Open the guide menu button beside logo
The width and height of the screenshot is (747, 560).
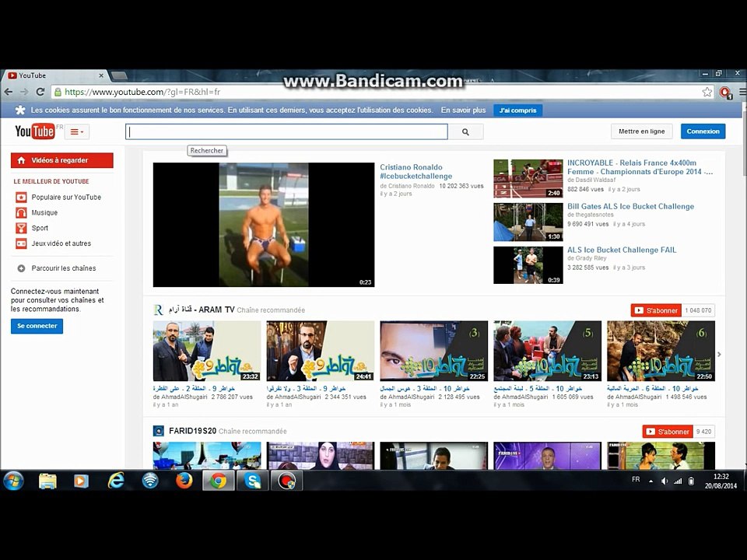click(x=77, y=132)
